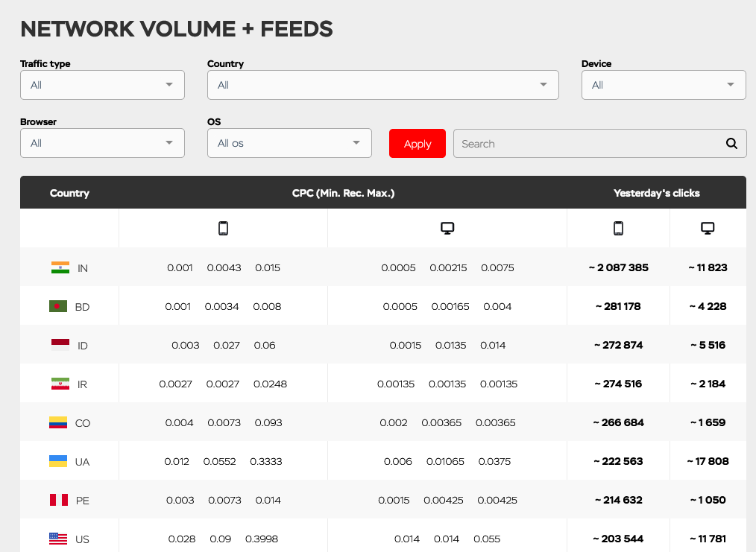The width and height of the screenshot is (756, 552).
Task: Click mobile icon under Yesterday's clicks
Action: tap(618, 229)
